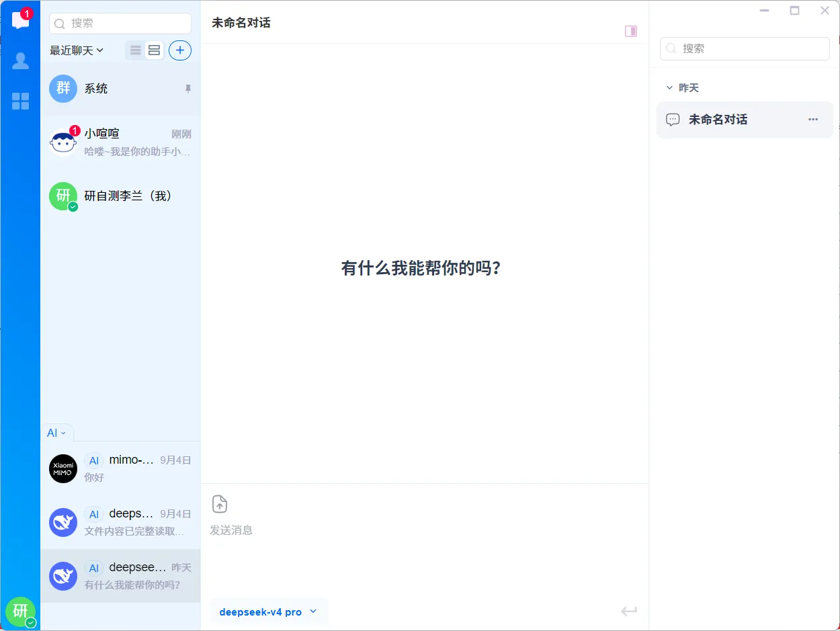Open the messages chat icon in sidebar

[21, 20]
